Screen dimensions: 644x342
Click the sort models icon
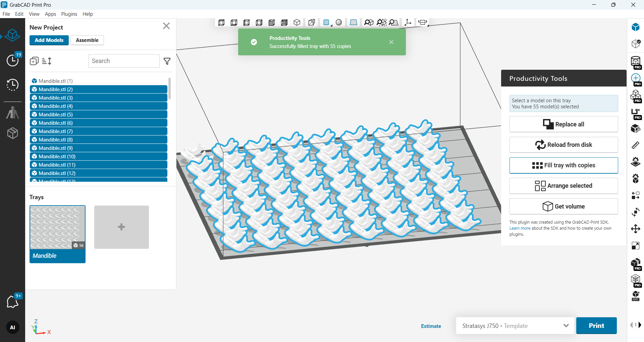click(x=47, y=61)
